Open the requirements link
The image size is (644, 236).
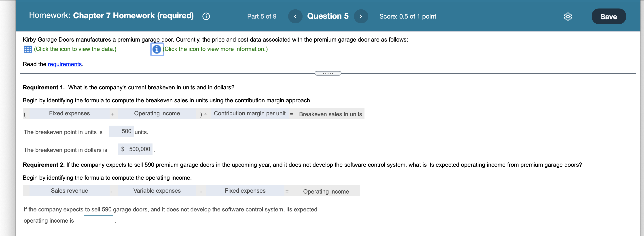65,64
